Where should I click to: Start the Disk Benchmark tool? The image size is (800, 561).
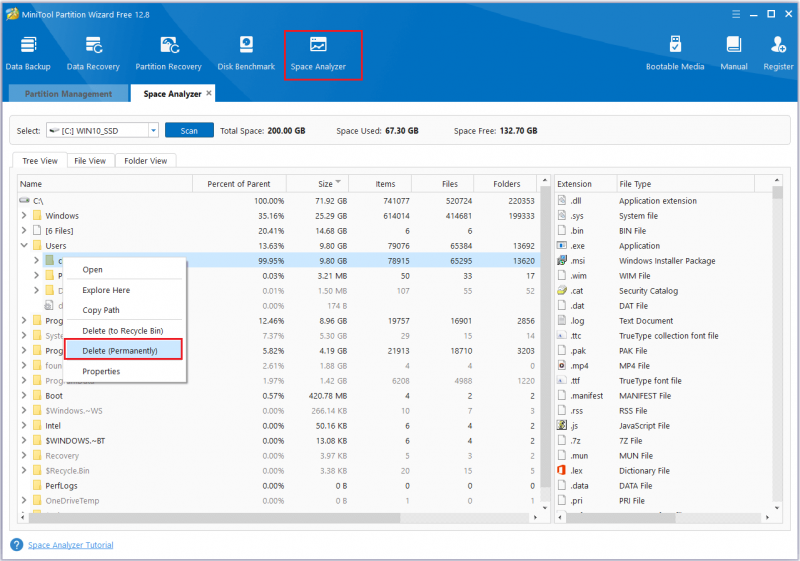point(246,53)
